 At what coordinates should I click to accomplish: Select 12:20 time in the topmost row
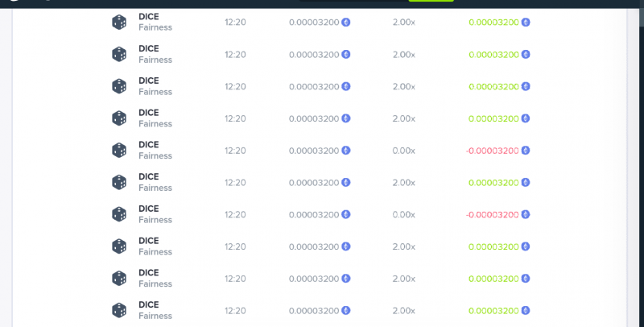(x=235, y=23)
